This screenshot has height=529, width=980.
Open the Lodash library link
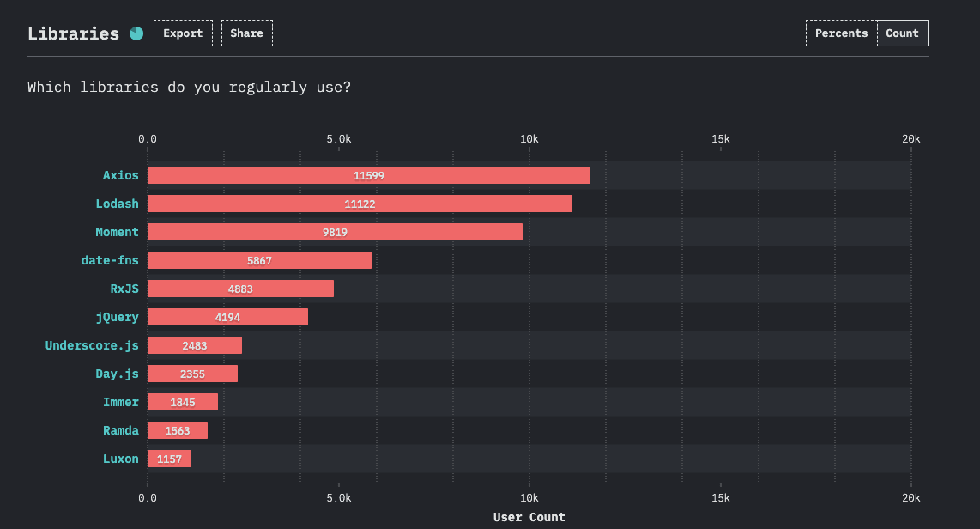[x=117, y=204]
